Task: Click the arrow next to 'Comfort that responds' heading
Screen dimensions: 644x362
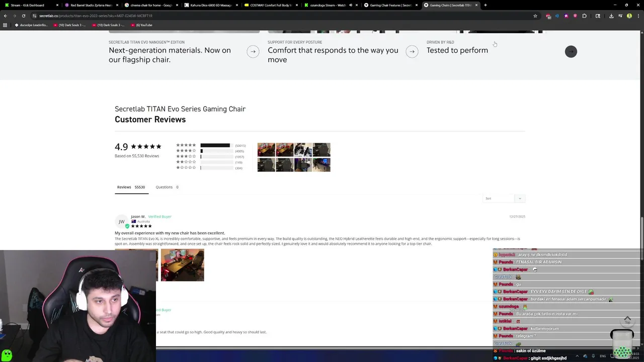Action: 412,51
